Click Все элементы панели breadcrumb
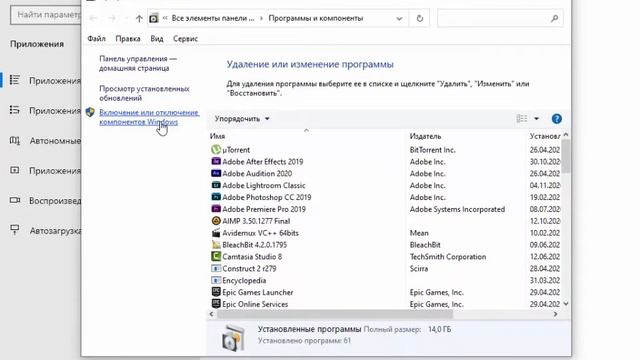Viewport: 640px width, 360px height. (x=213, y=18)
